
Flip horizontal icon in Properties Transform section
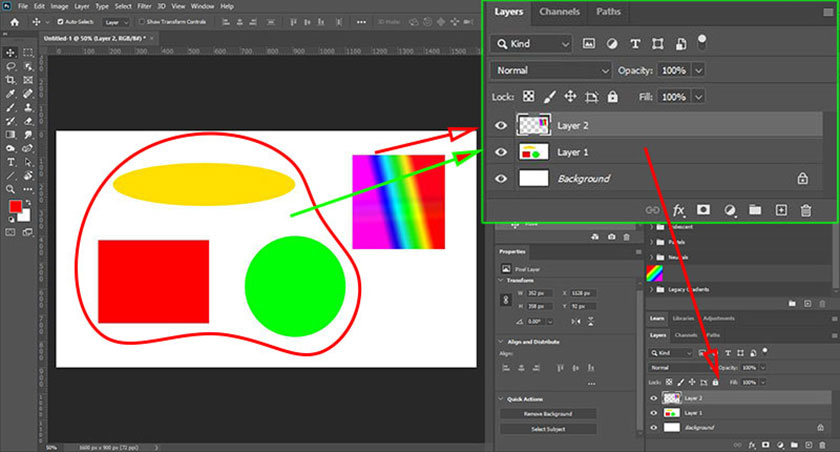click(x=575, y=321)
